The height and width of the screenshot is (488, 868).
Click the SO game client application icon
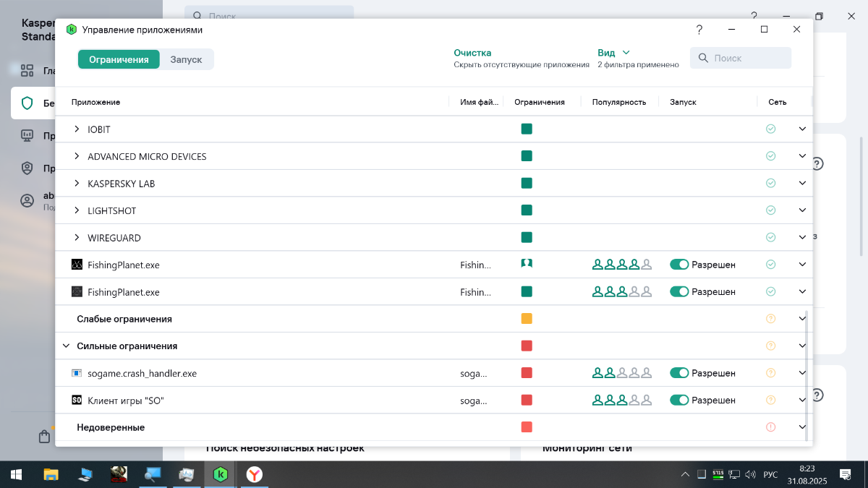(77, 400)
